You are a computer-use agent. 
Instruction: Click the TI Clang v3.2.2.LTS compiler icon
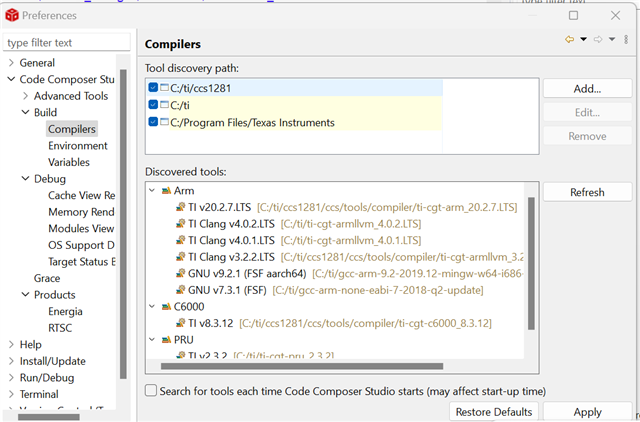pos(180,257)
